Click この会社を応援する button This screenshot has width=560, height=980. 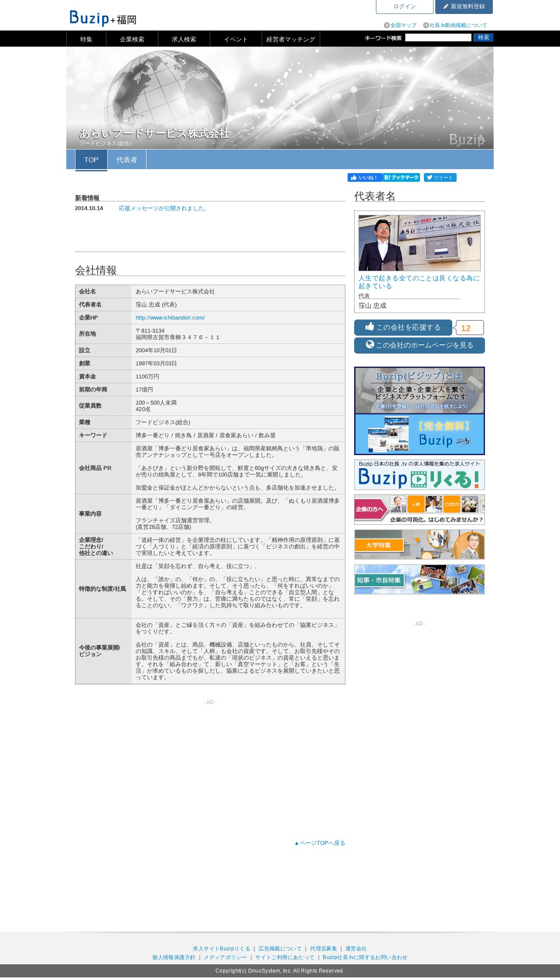[403, 327]
